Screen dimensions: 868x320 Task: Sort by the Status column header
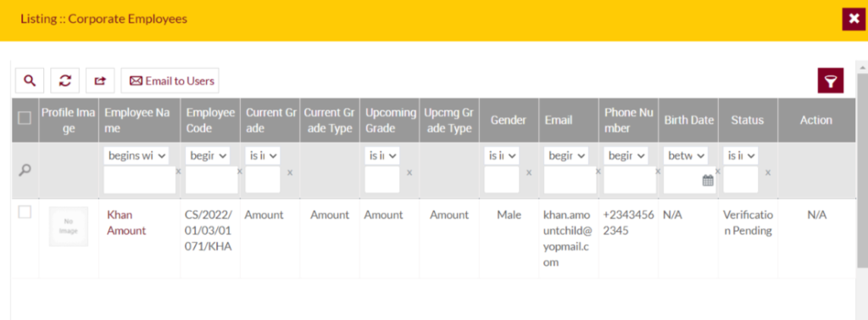point(748,121)
